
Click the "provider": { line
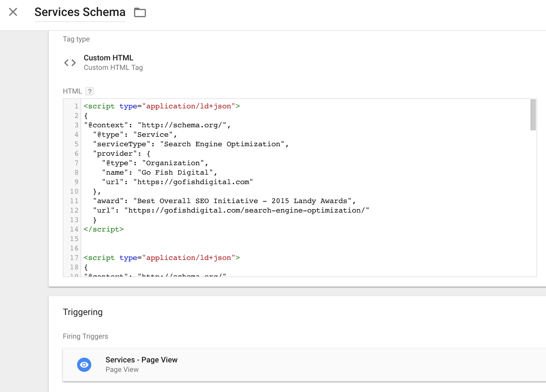point(121,154)
